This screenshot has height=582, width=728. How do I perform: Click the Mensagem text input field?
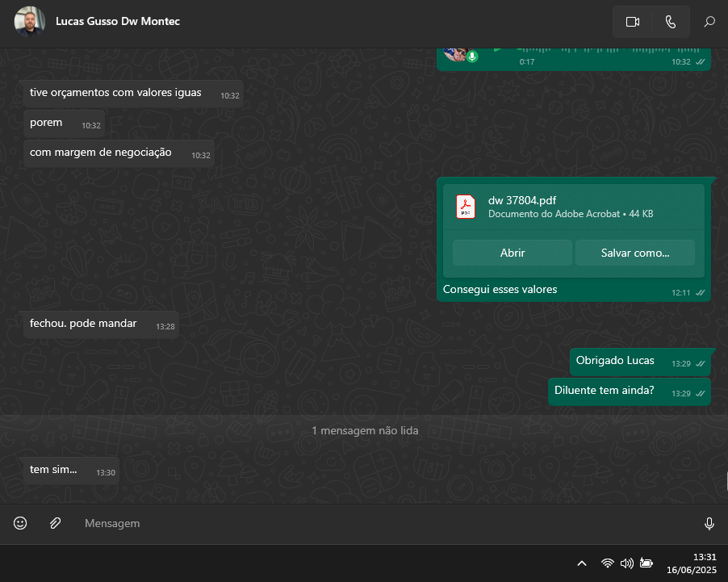[x=387, y=523]
